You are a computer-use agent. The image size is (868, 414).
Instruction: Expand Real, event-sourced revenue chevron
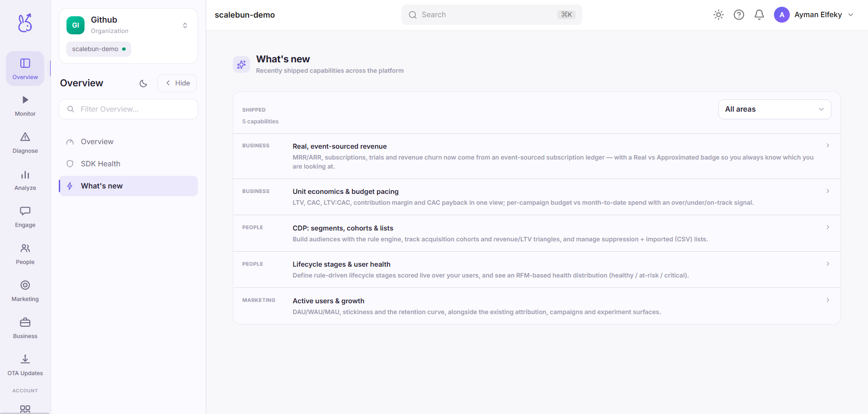[x=828, y=146]
